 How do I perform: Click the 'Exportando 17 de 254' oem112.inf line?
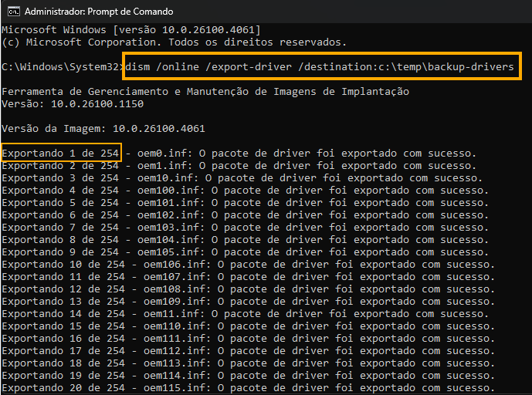(249, 351)
